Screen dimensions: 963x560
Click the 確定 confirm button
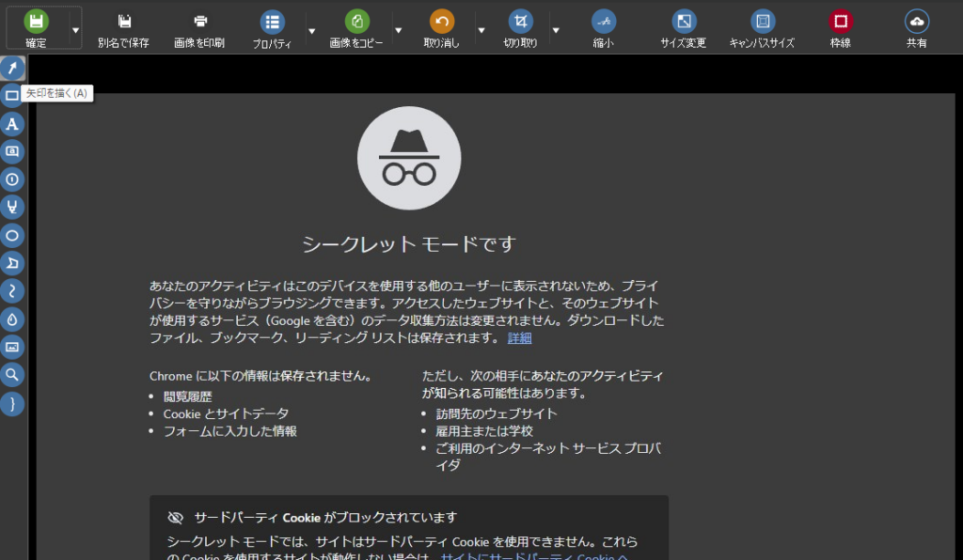37,29
